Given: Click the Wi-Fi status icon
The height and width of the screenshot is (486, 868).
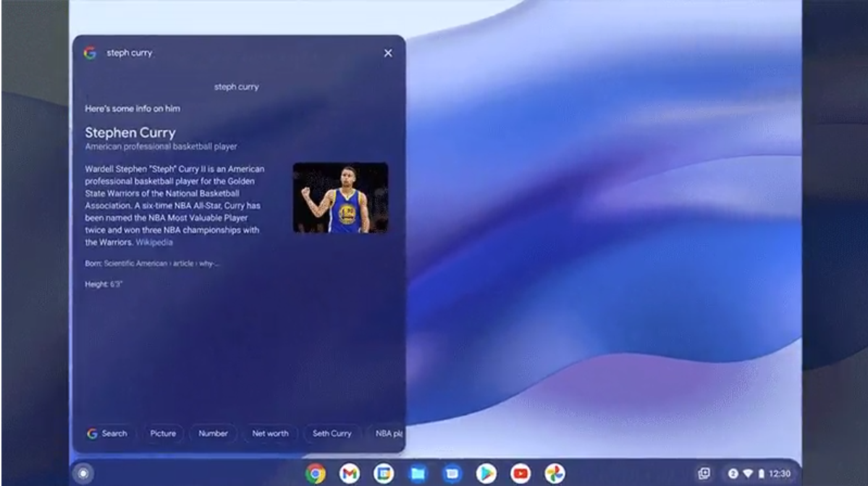Looking at the screenshot, I should tap(748, 473).
